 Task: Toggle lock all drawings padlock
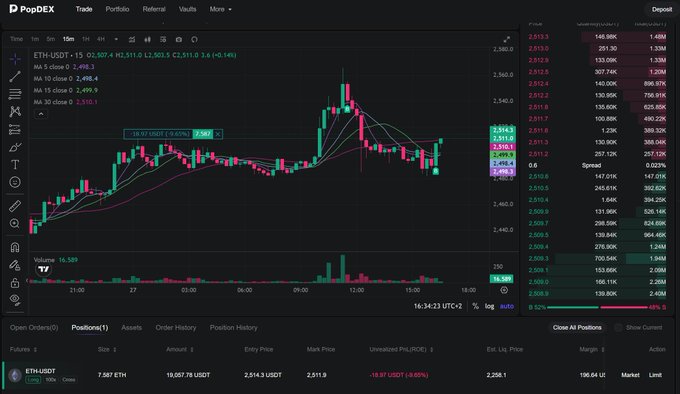pos(15,283)
